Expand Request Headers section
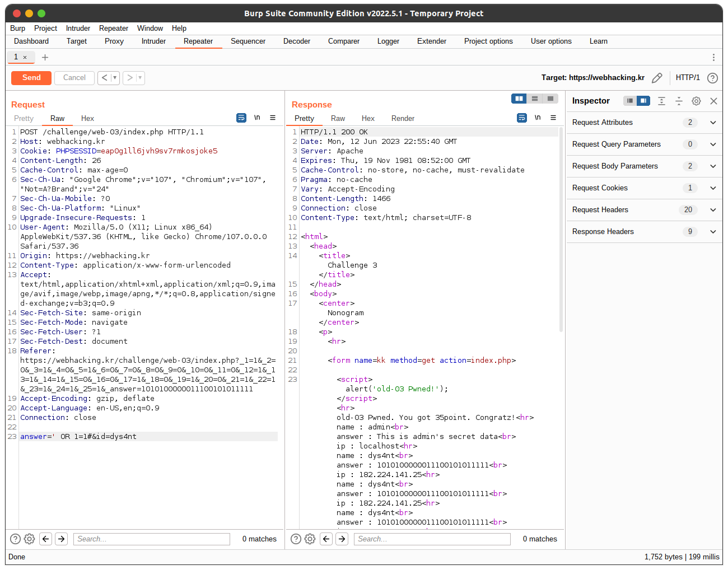 tap(644, 210)
